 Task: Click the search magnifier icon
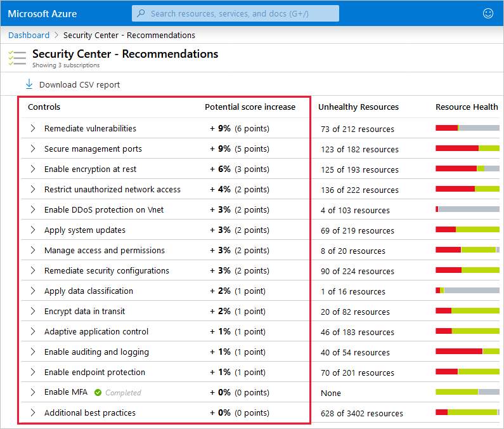point(141,13)
